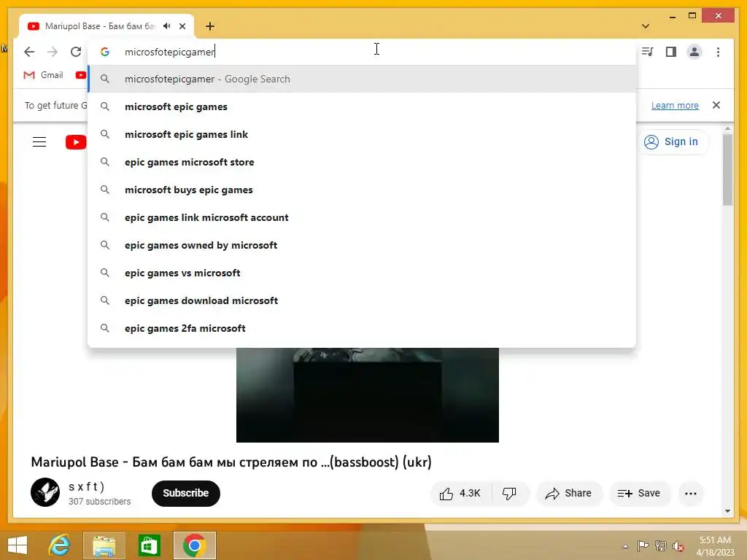Open Action Center flag icon
This screenshot has height=560, width=747.
tap(643, 546)
